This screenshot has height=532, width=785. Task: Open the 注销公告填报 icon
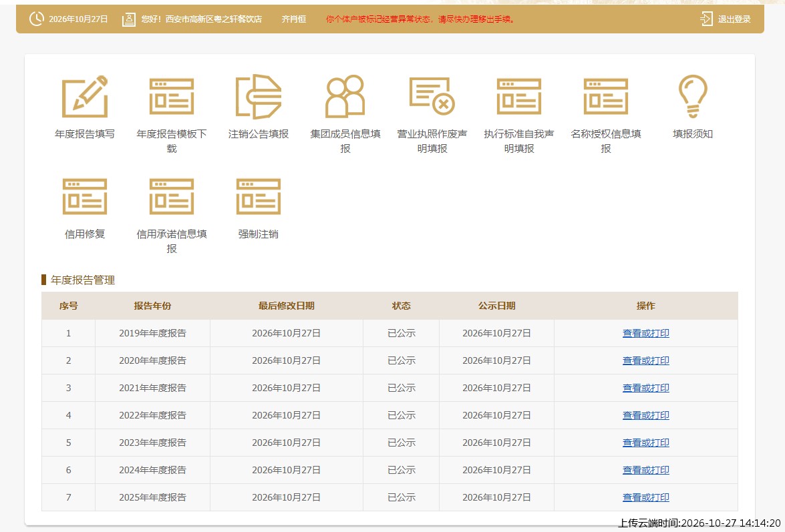[259, 97]
